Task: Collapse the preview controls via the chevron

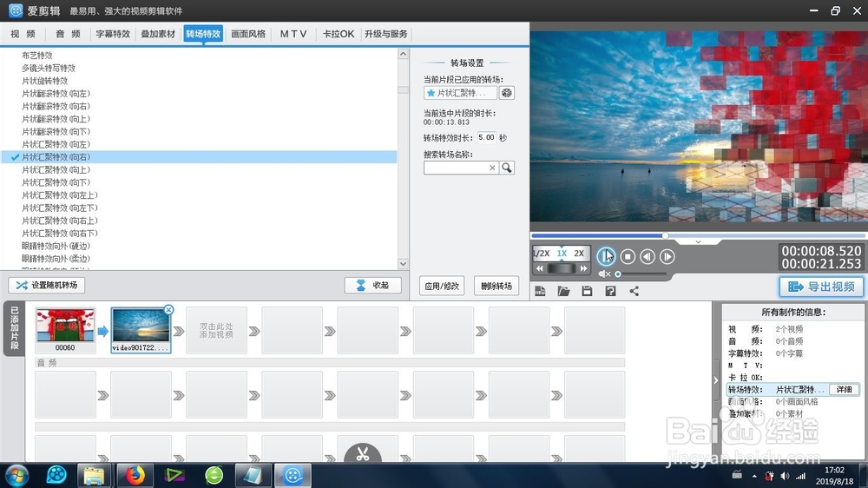Action: [698, 242]
